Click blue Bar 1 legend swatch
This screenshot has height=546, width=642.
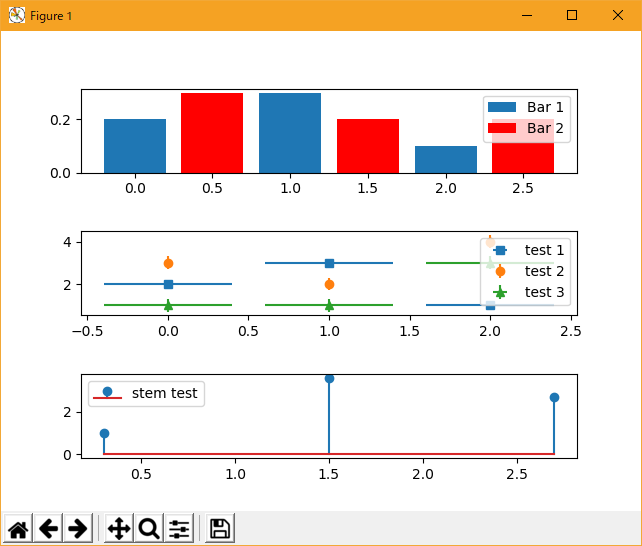coord(502,107)
